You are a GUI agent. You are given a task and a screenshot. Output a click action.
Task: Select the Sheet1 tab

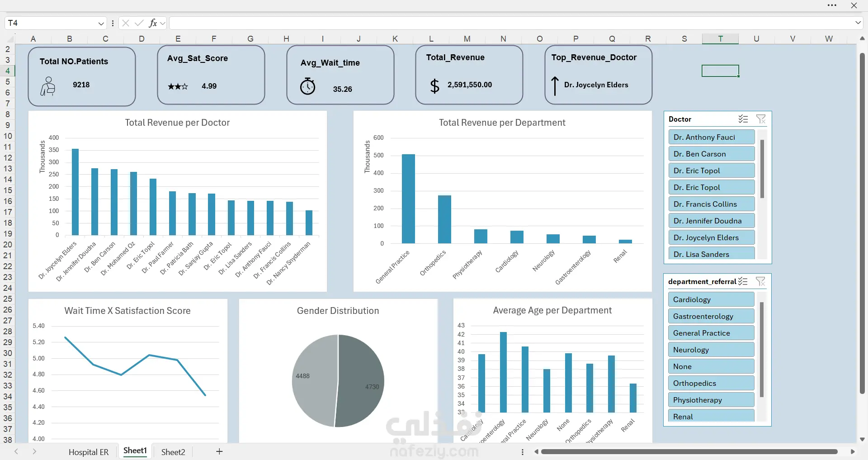(x=135, y=451)
